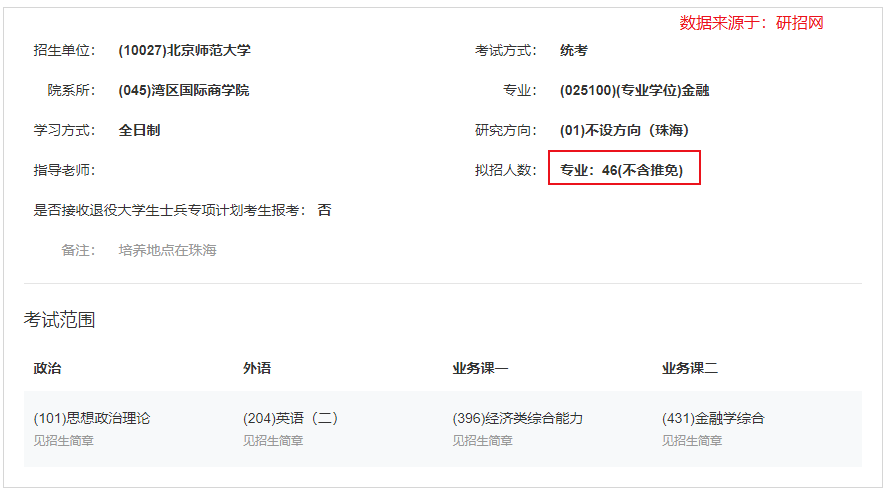
Task: Select the 招生单位 label
Action: (64, 50)
